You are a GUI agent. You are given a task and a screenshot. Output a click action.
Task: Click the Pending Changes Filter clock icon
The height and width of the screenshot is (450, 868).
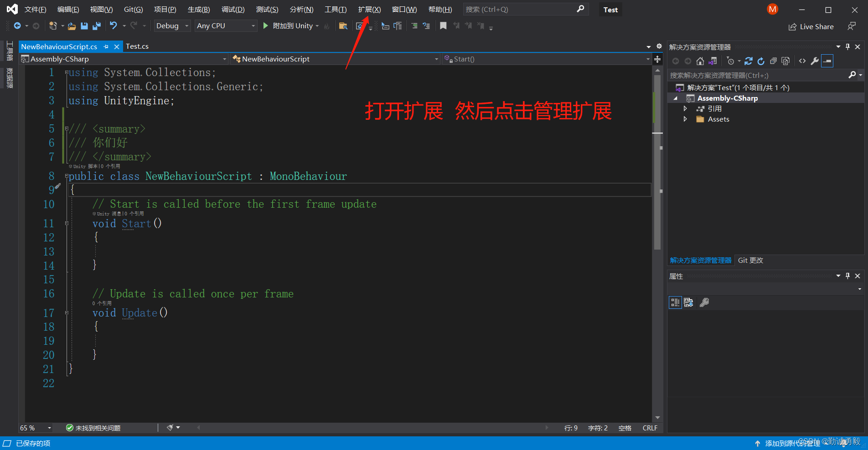[731, 61]
